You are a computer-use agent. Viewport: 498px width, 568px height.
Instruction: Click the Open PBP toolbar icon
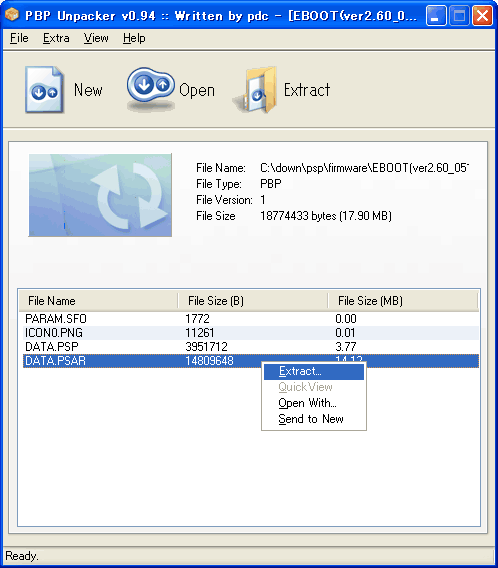151,88
